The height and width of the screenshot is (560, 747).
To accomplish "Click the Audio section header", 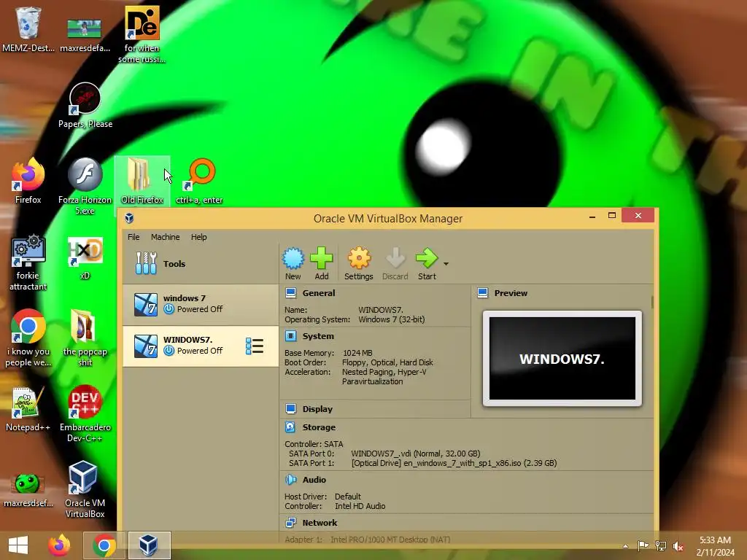I will tap(314, 480).
